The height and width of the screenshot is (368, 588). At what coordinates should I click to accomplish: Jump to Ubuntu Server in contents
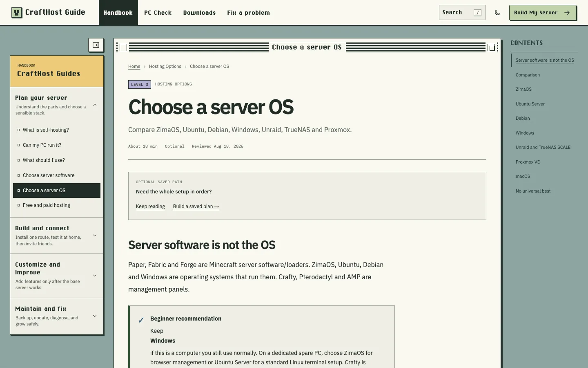pyautogui.click(x=530, y=104)
